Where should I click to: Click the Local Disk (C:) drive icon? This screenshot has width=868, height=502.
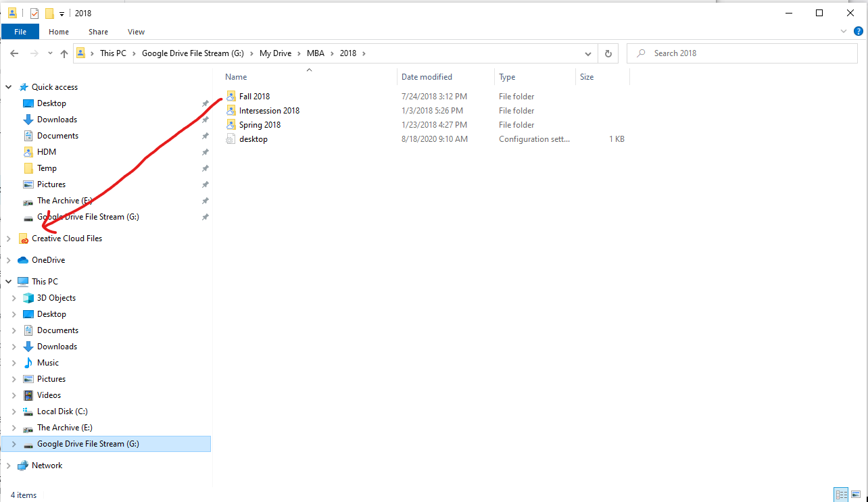[28, 411]
